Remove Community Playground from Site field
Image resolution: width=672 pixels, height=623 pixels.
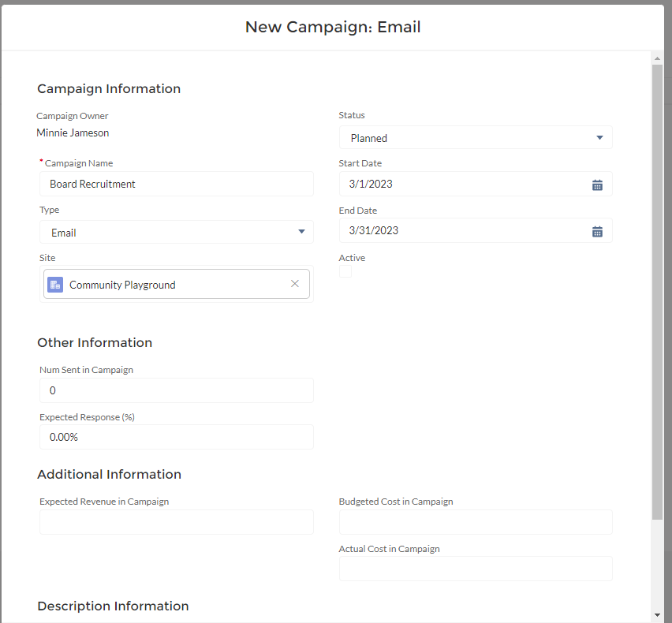(x=295, y=284)
